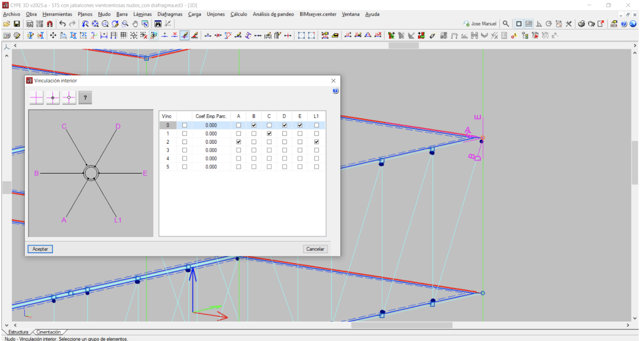Select the hand pan tool
Image resolution: width=644 pixels, height=341 pixels.
pos(135,24)
